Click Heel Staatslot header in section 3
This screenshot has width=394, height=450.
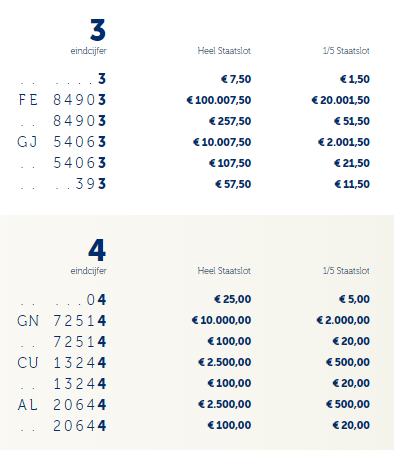point(224,51)
